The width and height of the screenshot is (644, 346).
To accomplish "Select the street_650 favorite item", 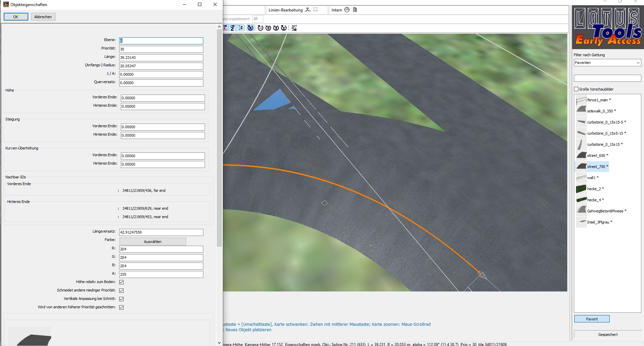I will 592,155.
